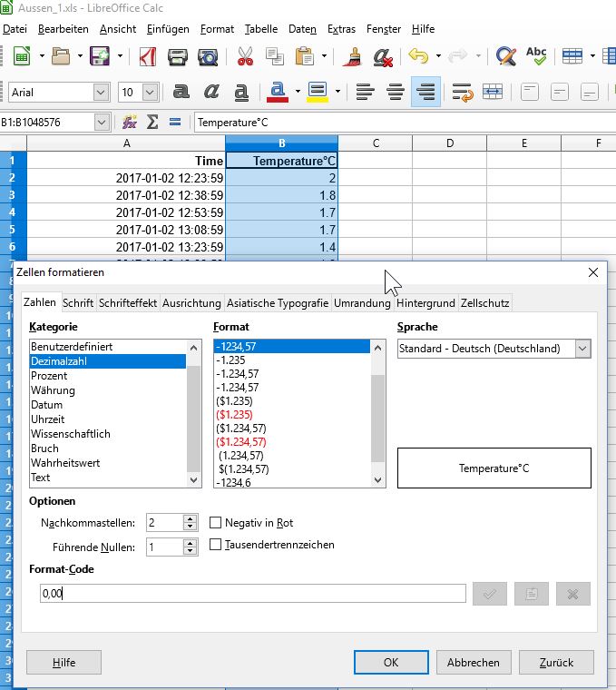Screen dimensions: 616x690
Task: Click Align Top icon
Action: coord(530,92)
